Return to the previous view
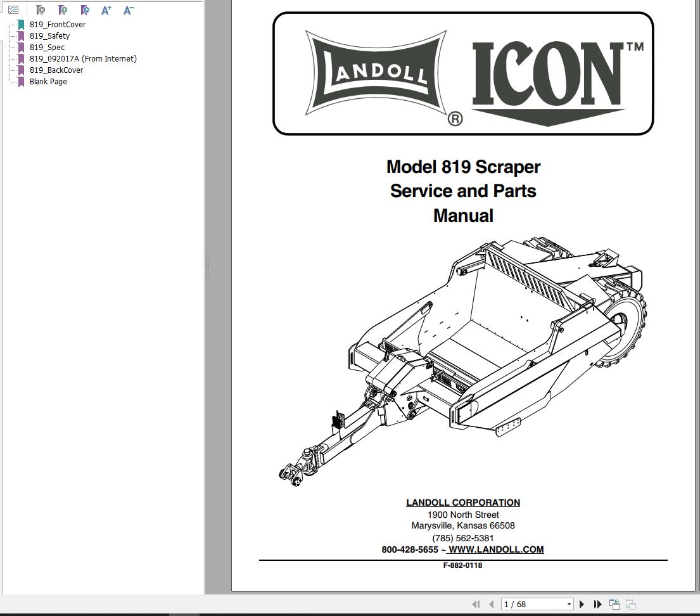The width and height of the screenshot is (700, 616). pos(613,603)
